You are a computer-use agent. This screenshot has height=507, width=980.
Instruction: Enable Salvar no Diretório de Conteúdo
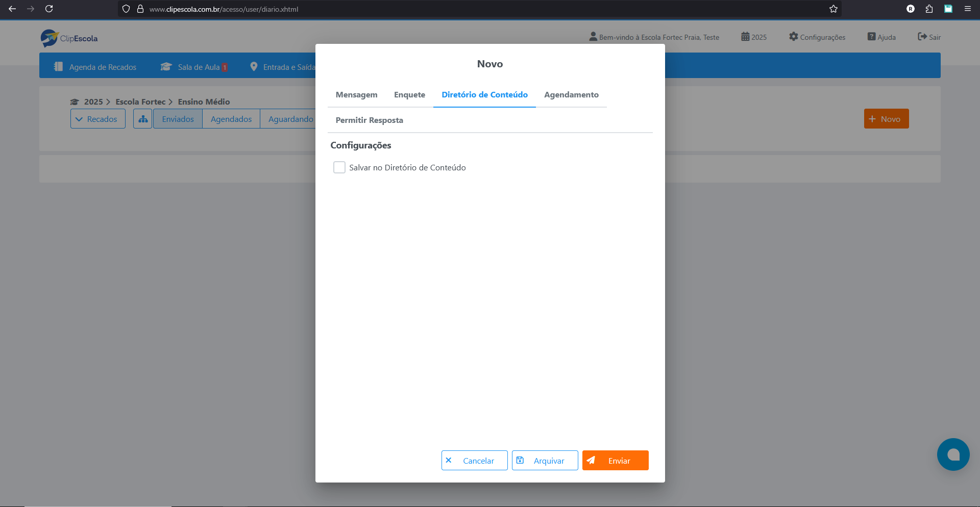(x=339, y=167)
